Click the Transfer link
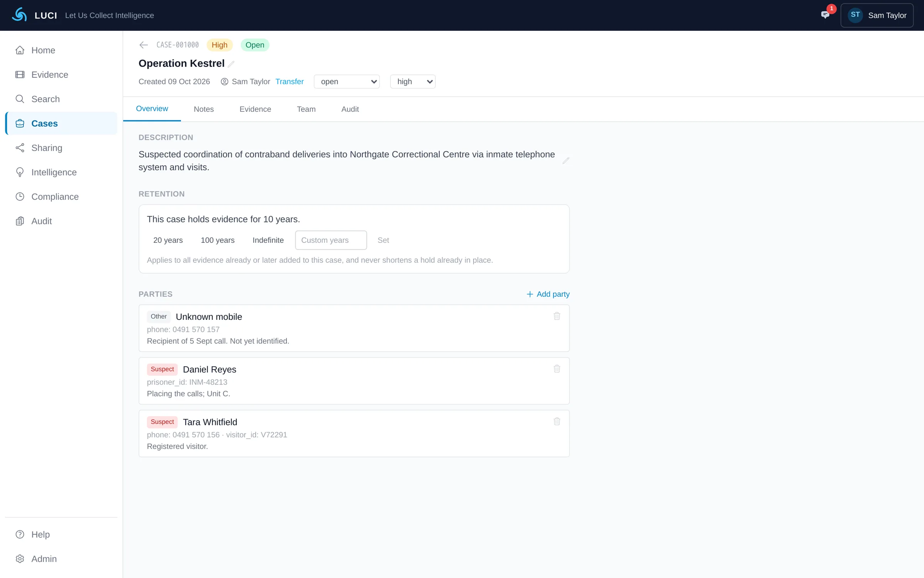924x578 pixels. click(x=290, y=82)
